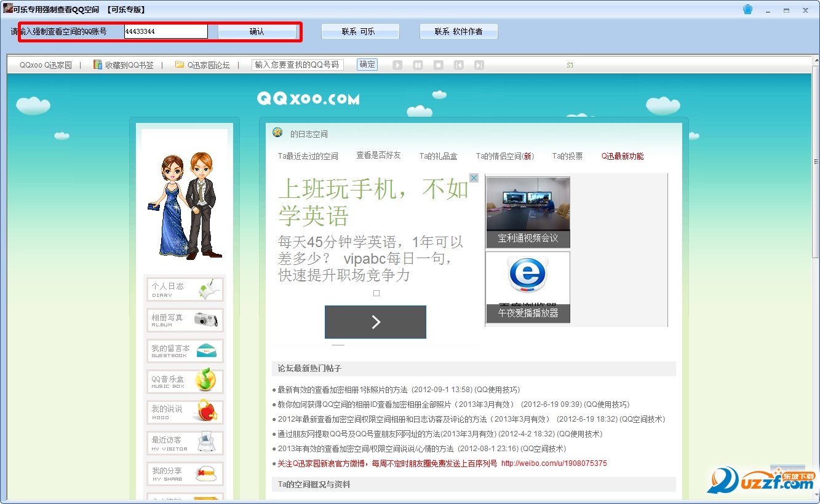The height and width of the screenshot is (504, 820).
Task: Open the 我的留言本 Guestbook envelope item
Action: pos(185,351)
